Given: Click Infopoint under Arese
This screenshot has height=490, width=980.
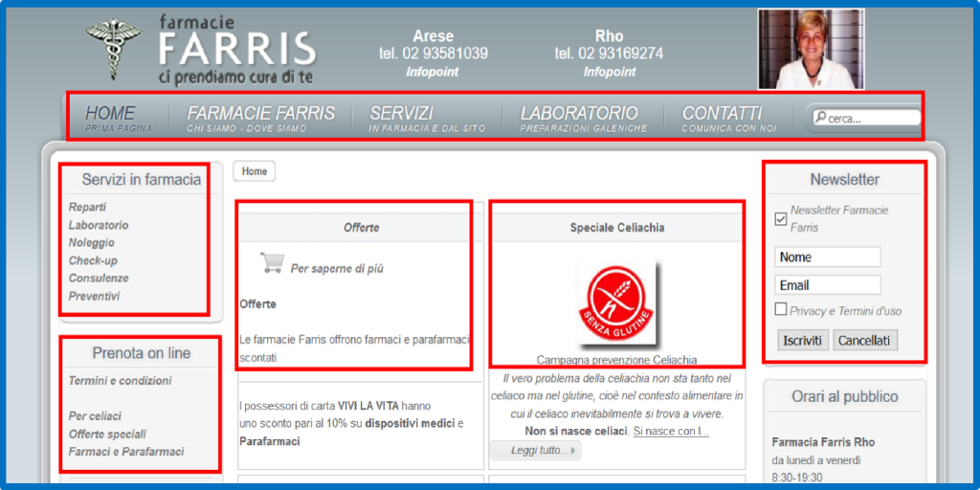Looking at the screenshot, I should tap(433, 72).
